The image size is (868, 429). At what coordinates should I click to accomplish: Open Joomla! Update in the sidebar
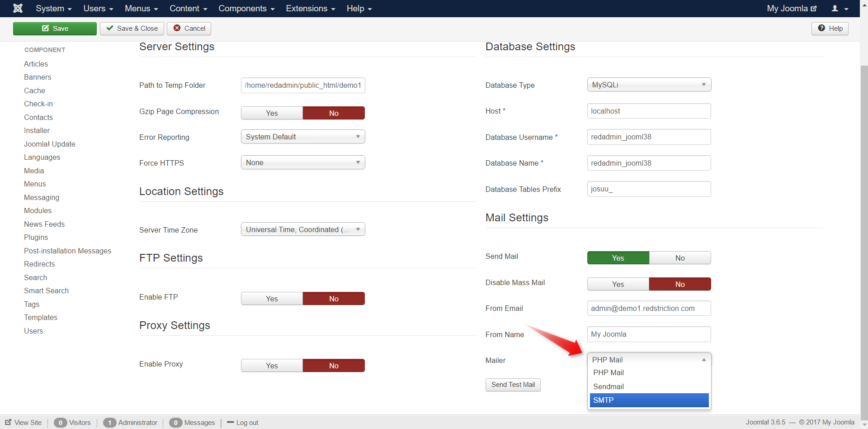50,144
